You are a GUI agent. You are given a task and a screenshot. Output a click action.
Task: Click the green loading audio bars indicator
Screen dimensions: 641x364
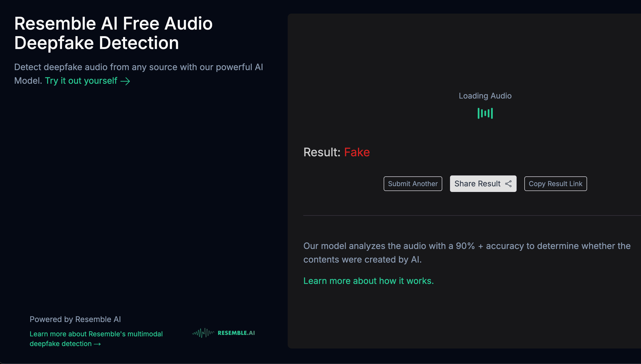click(485, 113)
